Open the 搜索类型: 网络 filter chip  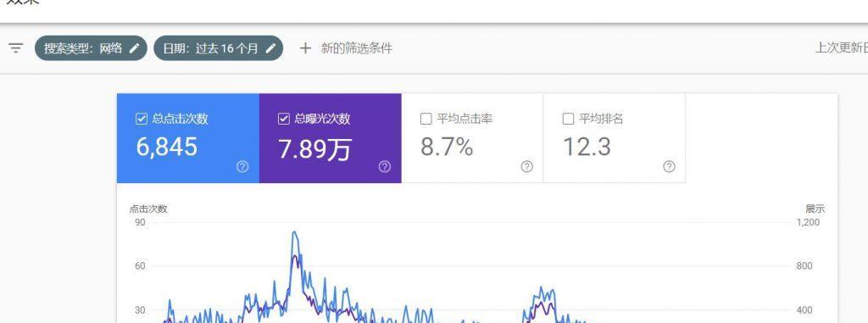tap(91, 48)
